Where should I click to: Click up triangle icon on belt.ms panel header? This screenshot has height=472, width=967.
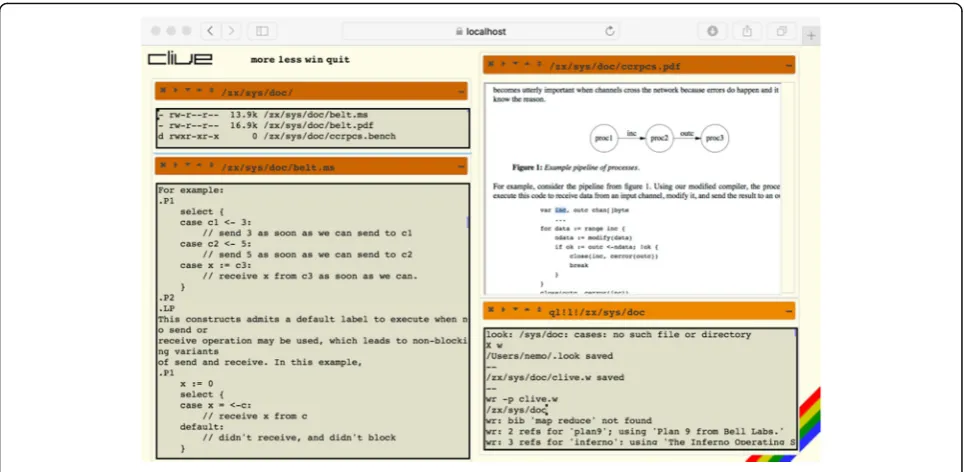199,165
